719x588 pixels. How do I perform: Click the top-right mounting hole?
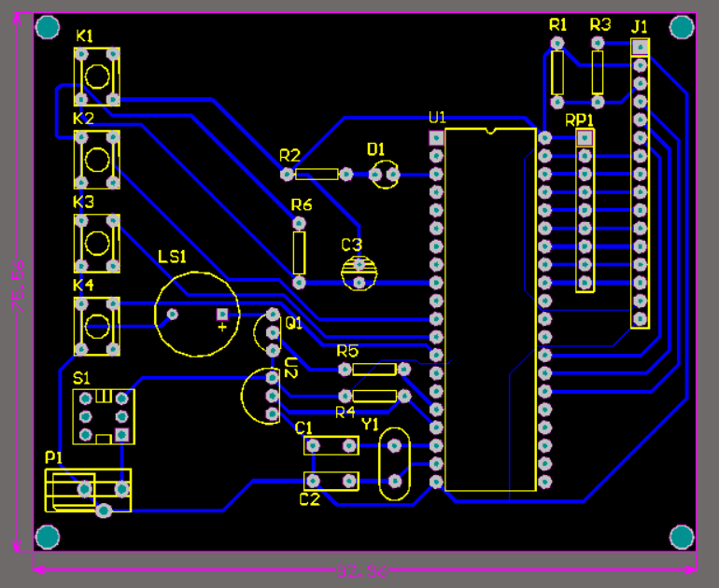coord(682,27)
